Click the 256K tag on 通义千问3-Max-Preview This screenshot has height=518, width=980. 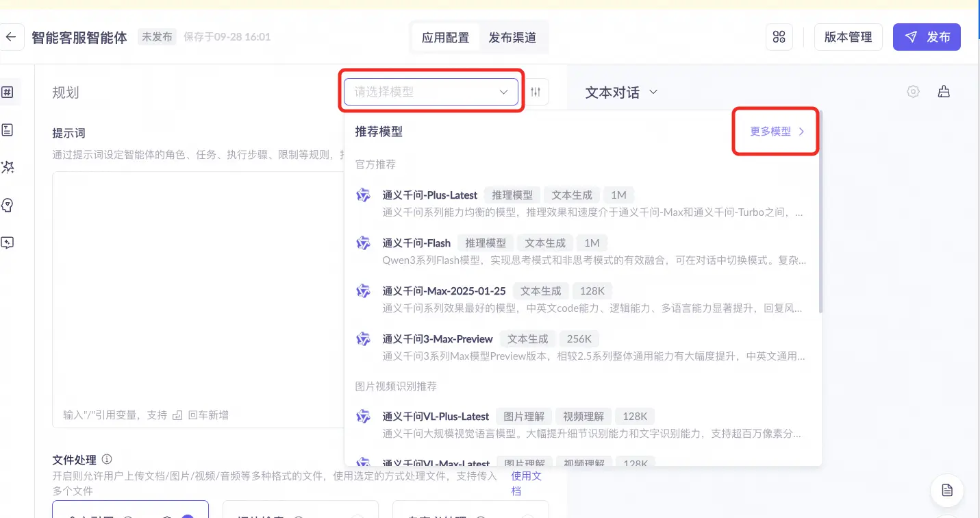[579, 338]
